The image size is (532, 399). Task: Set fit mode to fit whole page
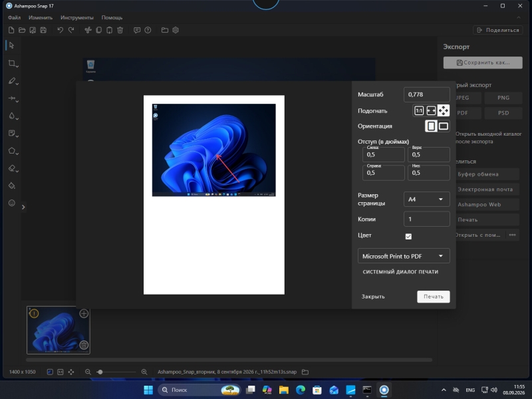444,110
